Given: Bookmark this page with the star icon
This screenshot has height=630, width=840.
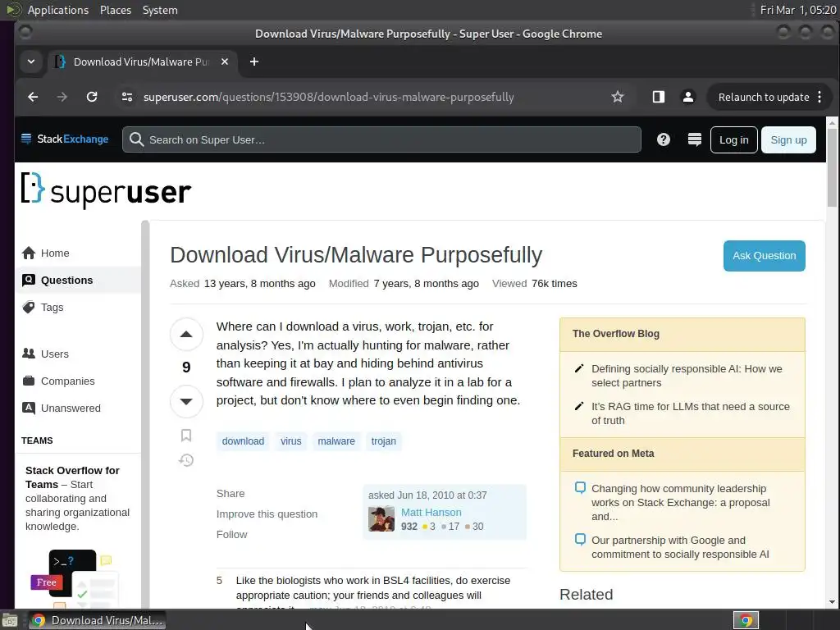Looking at the screenshot, I should point(617,97).
